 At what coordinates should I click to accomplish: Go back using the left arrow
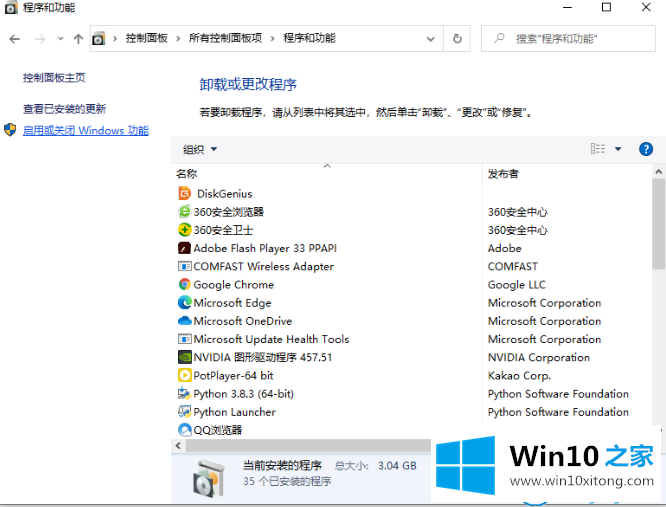(x=14, y=39)
